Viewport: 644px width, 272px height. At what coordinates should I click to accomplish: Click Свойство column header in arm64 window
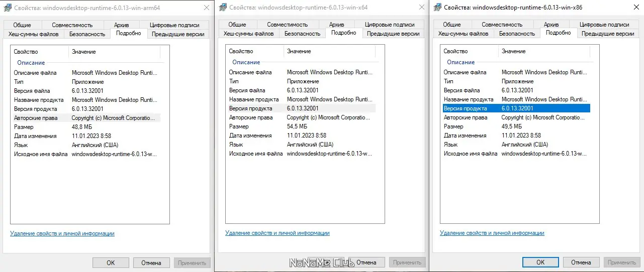pos(40,52)
